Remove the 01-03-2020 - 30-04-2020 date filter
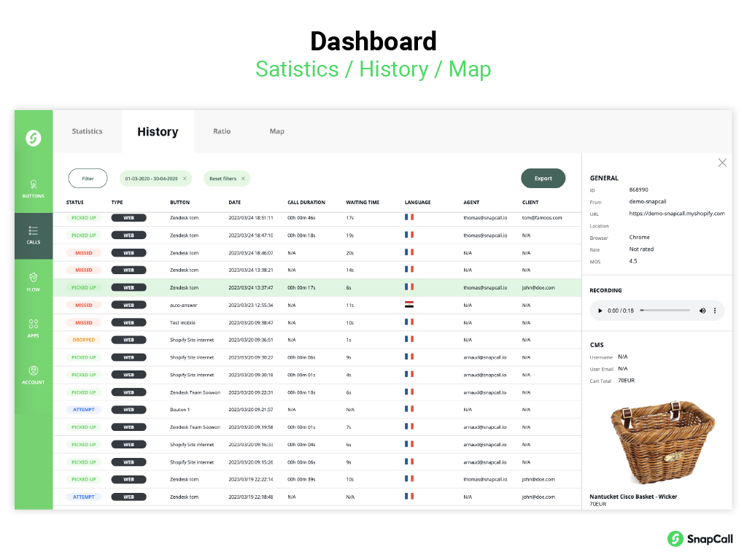The image size is (747, 560). (x=185, y=179)
